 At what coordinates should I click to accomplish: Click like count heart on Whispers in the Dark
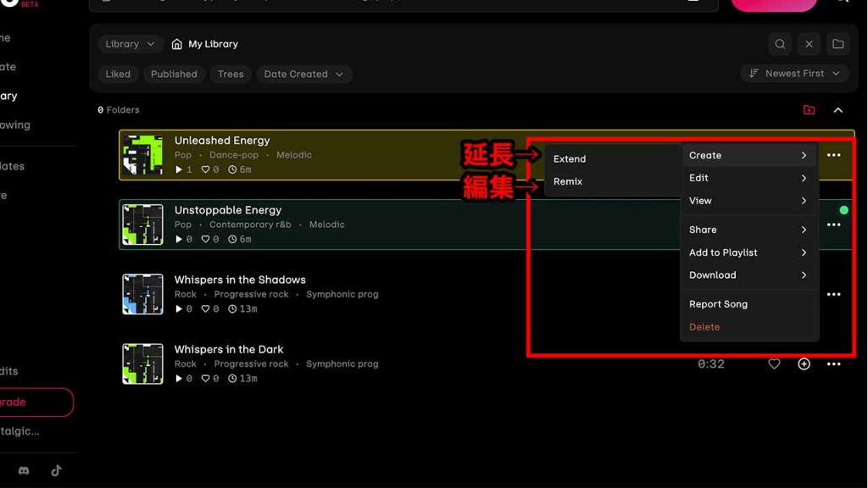[205, 379]
